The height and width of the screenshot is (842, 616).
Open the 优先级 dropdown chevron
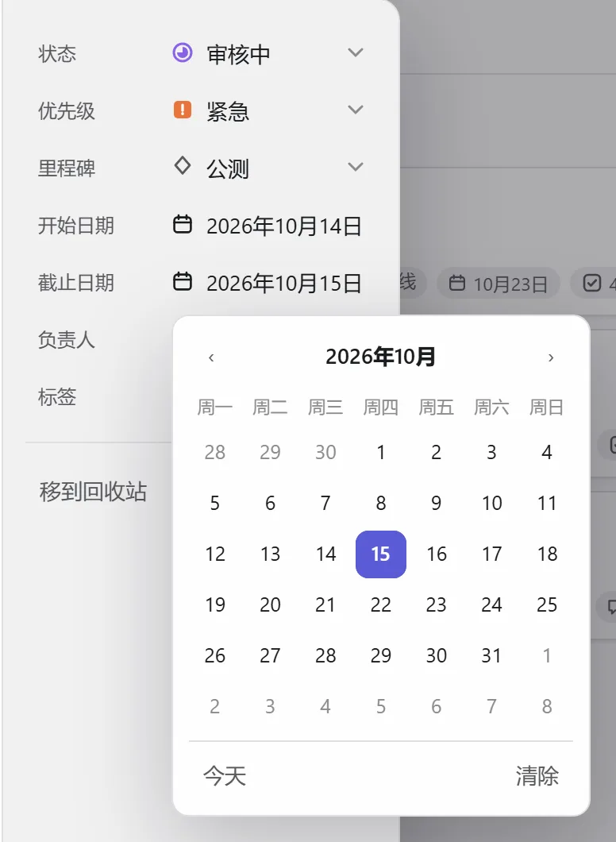356,110
